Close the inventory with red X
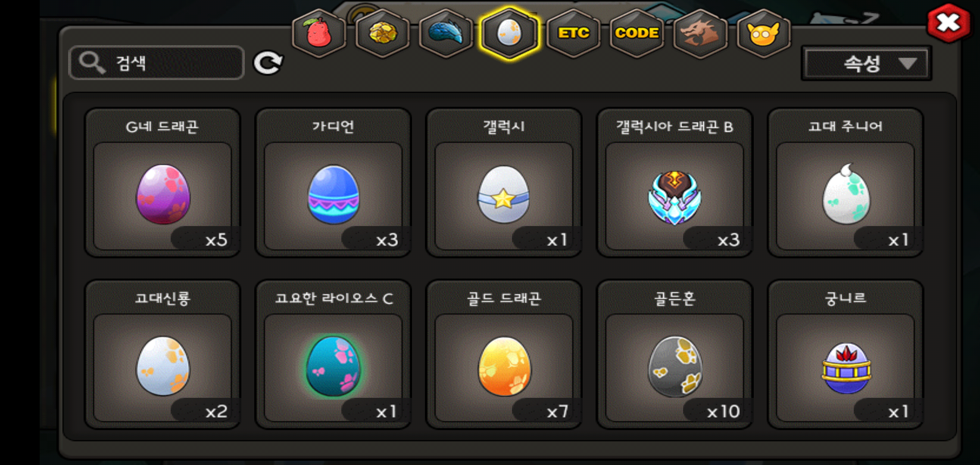Image resolution: width=980 pixels, height=465 pixels. pos(949,23)
